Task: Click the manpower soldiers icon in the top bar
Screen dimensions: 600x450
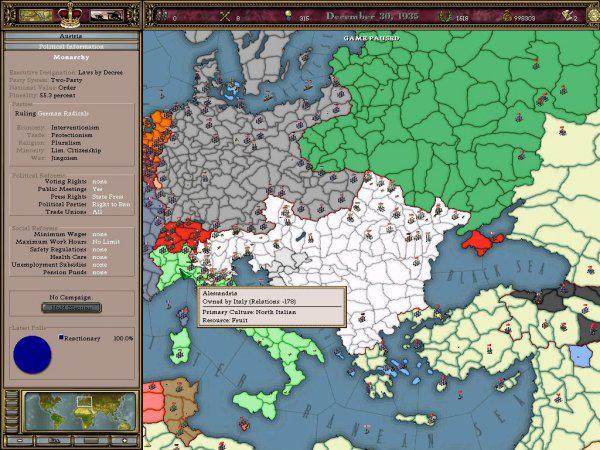Action: (163, 16)
